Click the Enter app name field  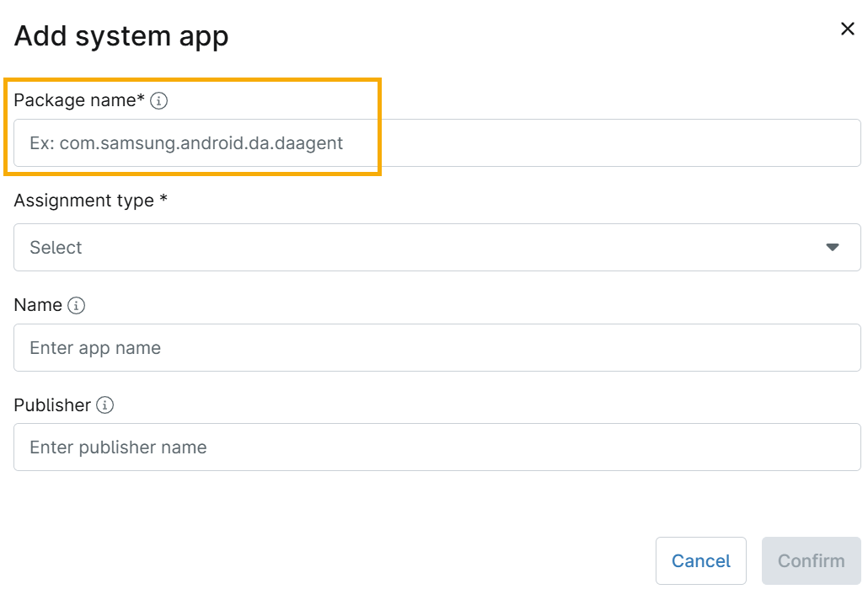point(437,348)
